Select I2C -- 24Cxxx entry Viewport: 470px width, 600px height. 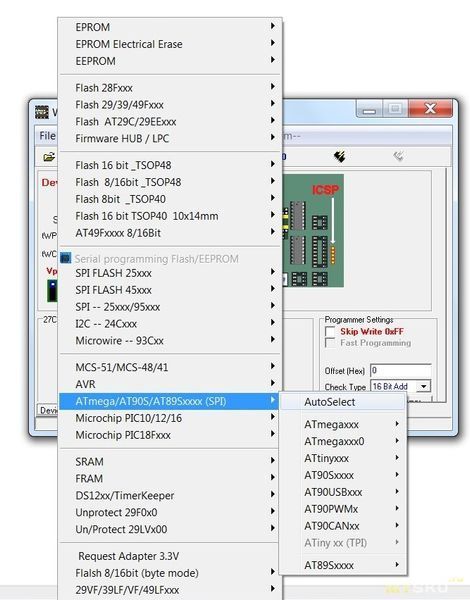170,323
